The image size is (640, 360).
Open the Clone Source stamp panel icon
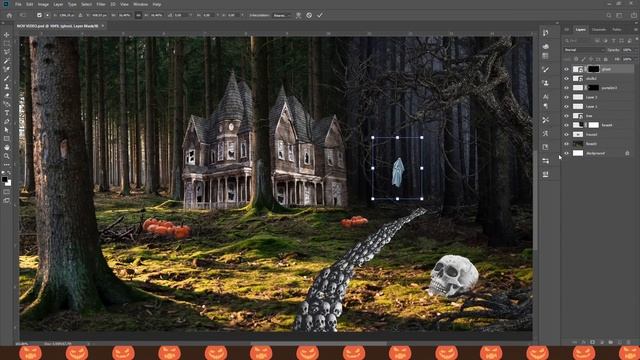546,83
